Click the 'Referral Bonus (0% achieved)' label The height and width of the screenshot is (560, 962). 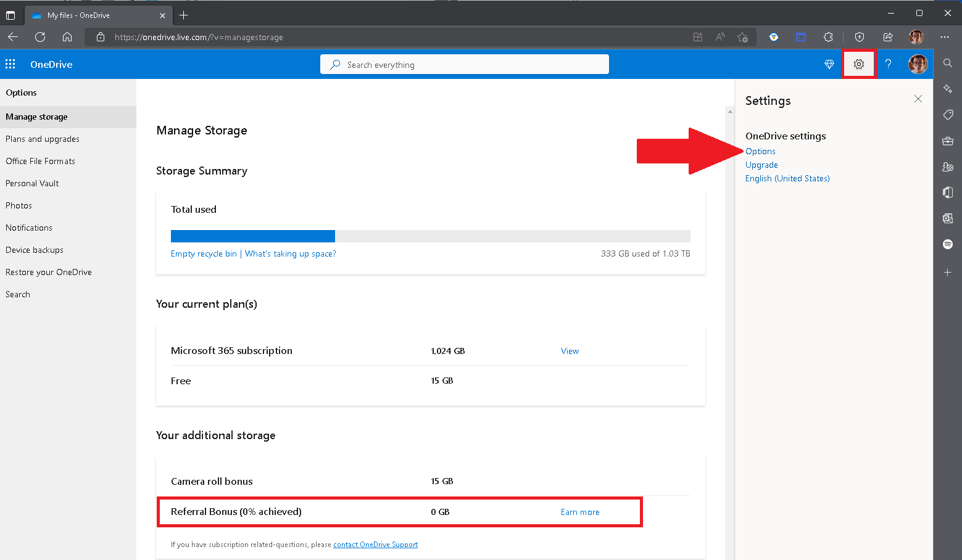236,511
